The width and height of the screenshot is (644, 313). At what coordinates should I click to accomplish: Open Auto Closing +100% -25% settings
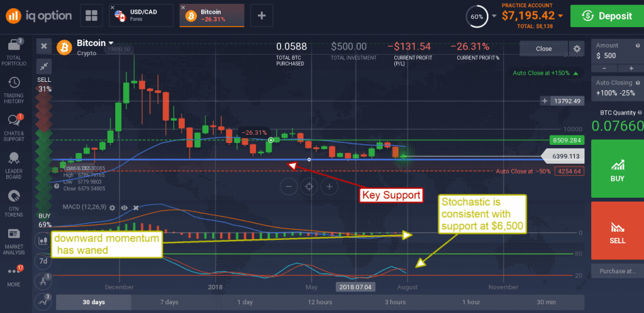[x=618, y=88]
